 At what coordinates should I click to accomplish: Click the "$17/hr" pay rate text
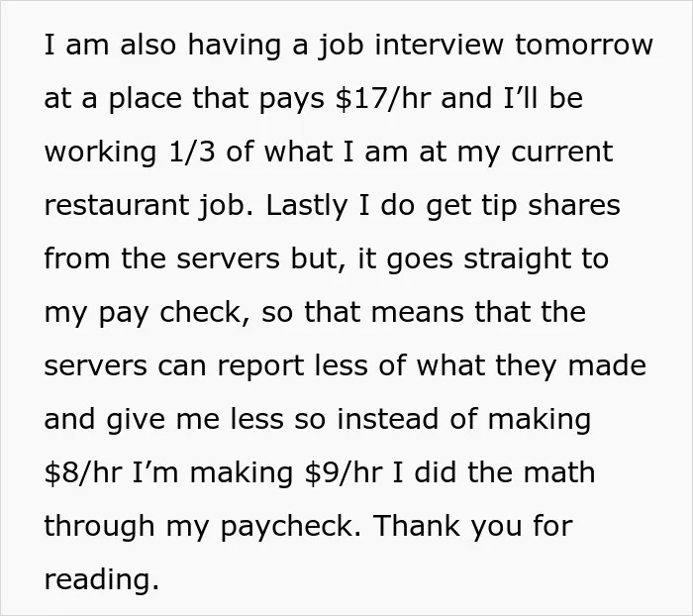point(383,98)
